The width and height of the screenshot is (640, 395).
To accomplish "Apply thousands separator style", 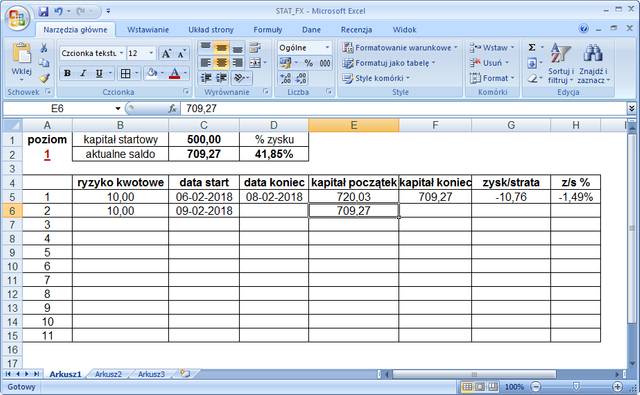I will [325, 63].
